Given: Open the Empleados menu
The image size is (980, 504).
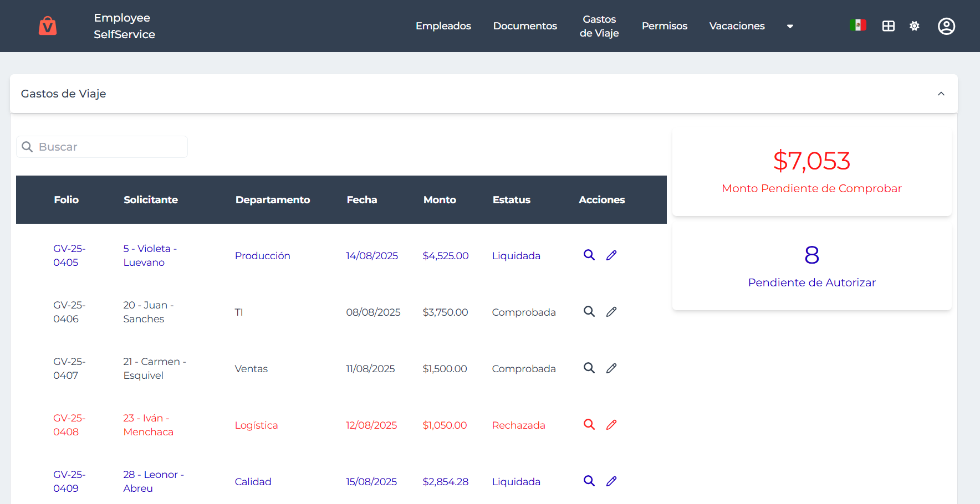Looking at the screenshot, I should click(443, 26).
